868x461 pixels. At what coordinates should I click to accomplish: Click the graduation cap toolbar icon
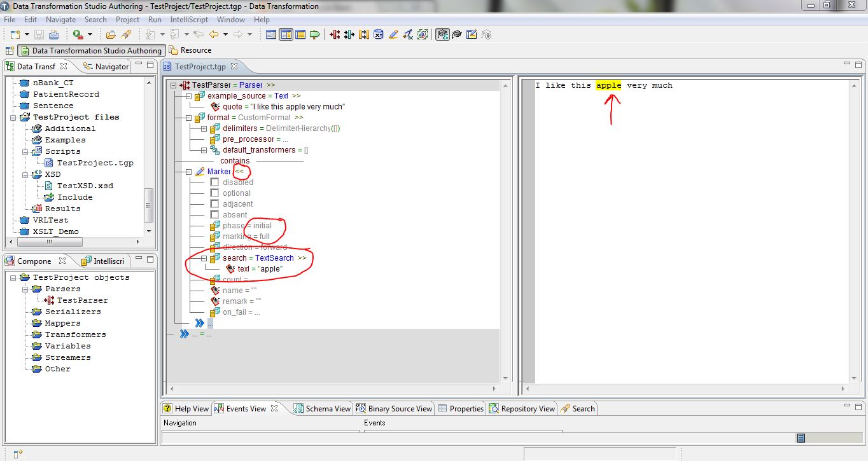coord(457,34)
